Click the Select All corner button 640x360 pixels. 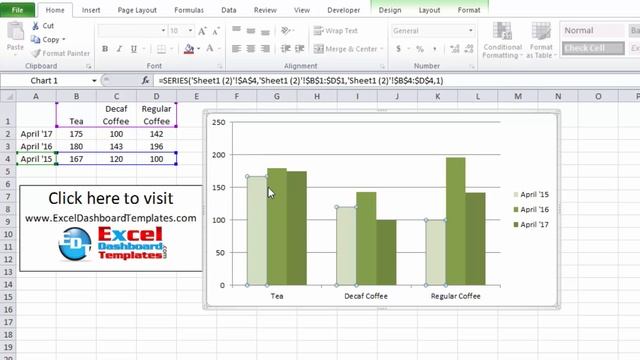coord(8,97)
